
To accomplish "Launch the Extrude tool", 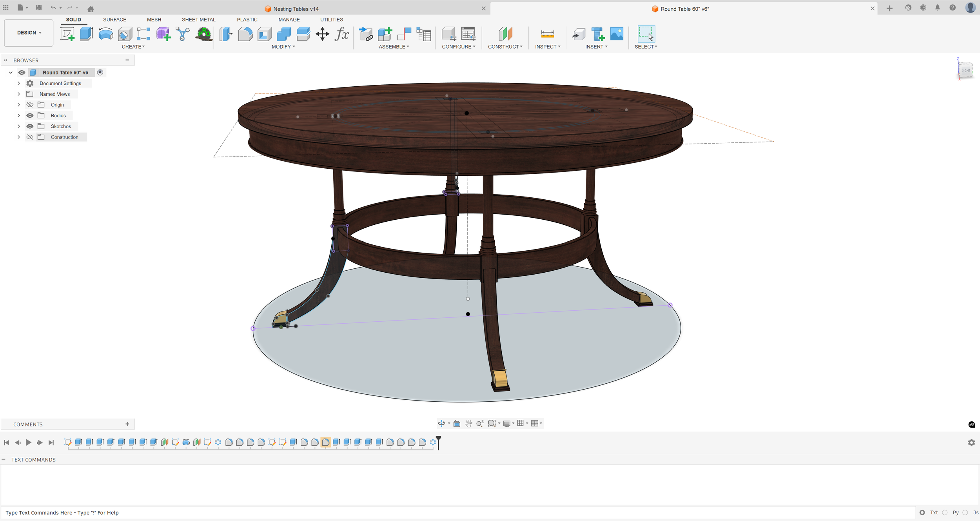I will click(86, 34).
